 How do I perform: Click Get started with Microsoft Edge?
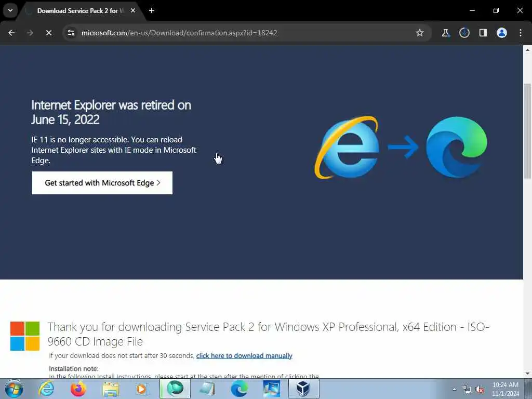[102, 183]
